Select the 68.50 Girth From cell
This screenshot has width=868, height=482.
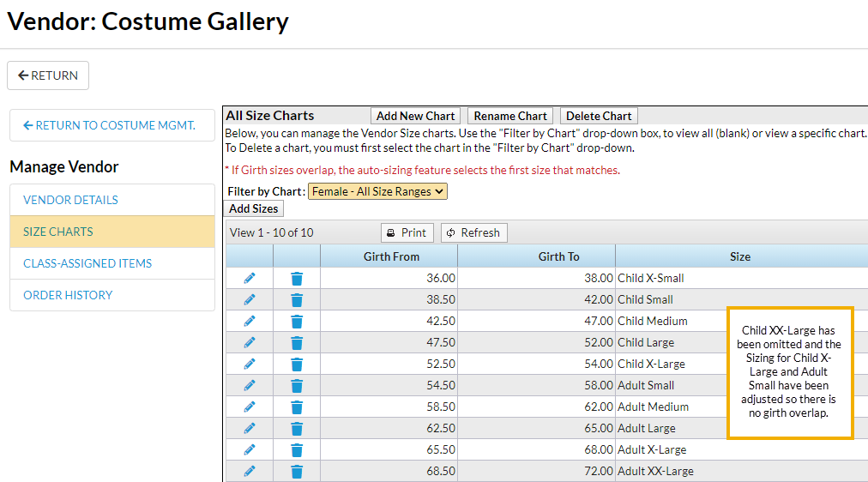pyautogui.click(x=389, y=471)
